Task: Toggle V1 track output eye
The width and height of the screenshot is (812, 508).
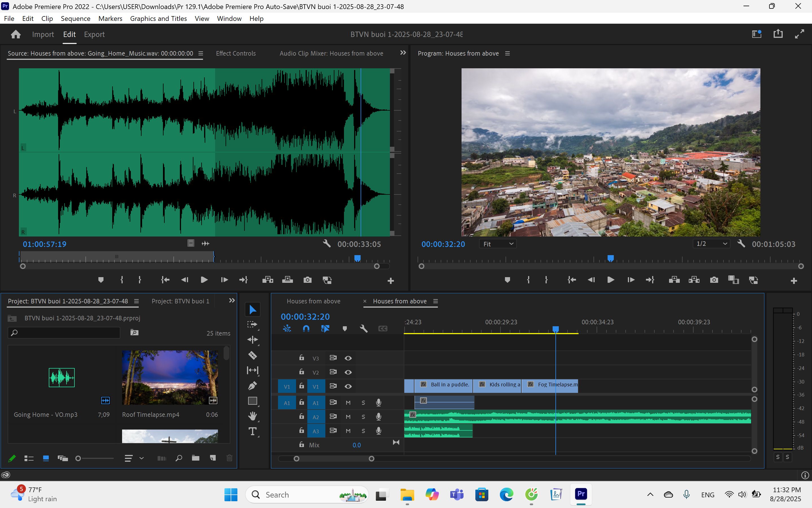Action: coord(348,386)
